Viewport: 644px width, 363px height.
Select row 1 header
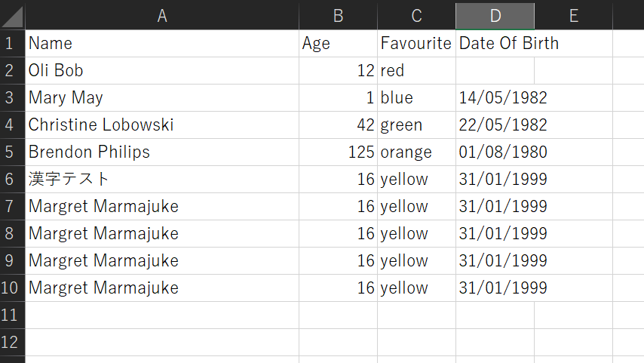click(x=11, y=43)
